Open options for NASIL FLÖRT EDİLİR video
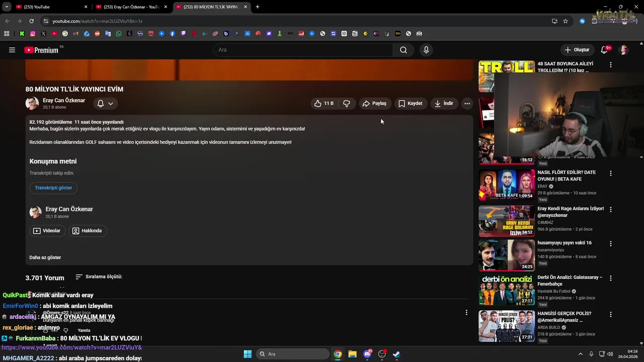Image resolution: width=644 pixels, height=362 pixels. coord(611,173)
